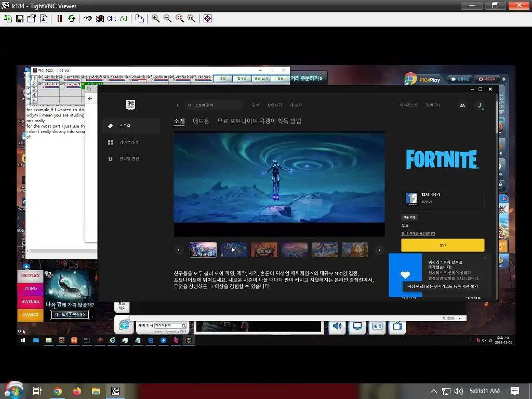Image resolution: width=532 pixels, height=399 pixels.
Task: Open 장바구니 cart link in header
Action: (433, 105)
